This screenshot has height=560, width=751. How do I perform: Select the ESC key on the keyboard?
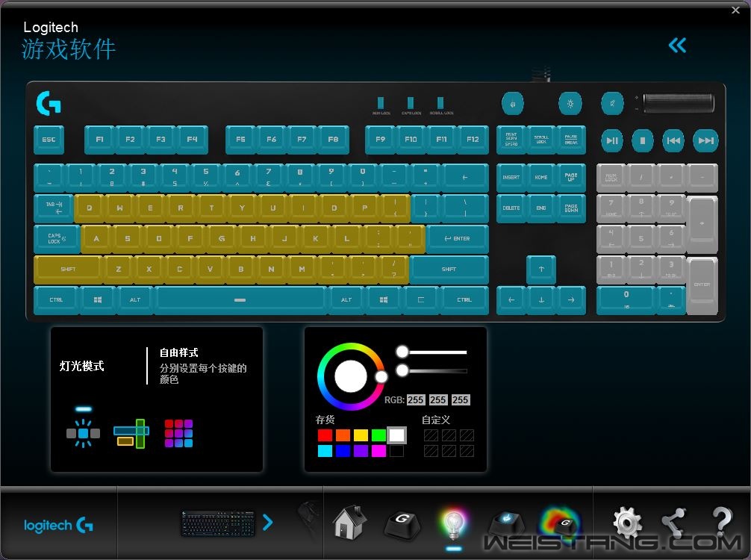pos(49,140)
